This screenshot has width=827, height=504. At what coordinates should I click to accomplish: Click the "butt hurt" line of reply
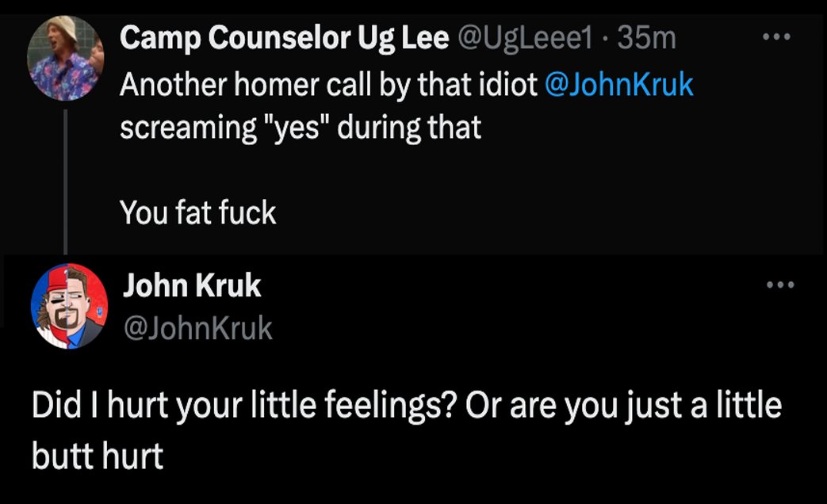coord(98,456)
